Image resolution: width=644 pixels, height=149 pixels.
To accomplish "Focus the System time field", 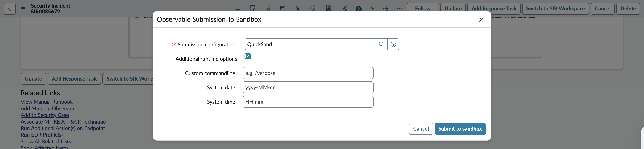I will click(308, 102).
